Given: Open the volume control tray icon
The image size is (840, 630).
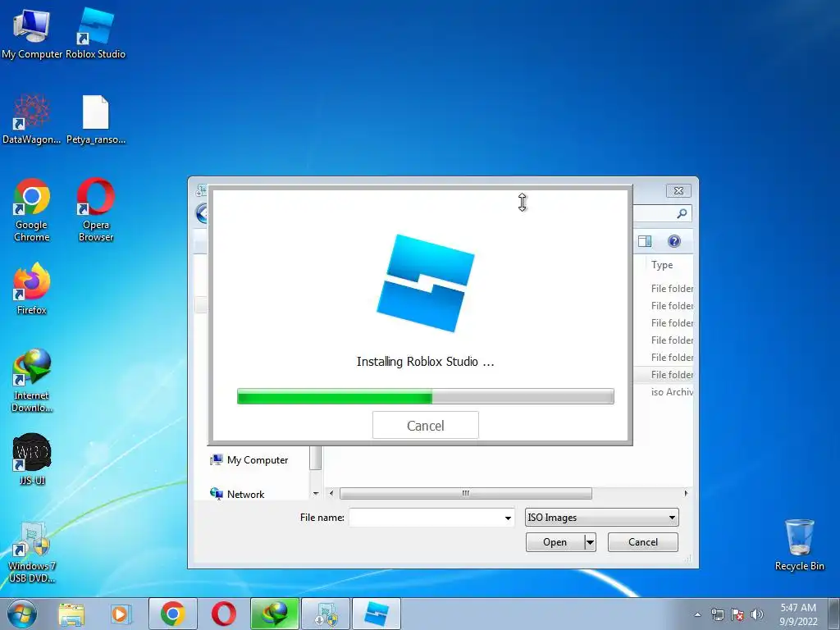Looking at the screenshot, I should (756, 614).
